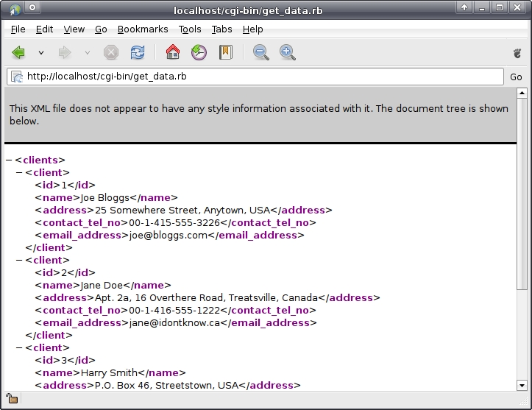Image resolution: width=532 pixels, height=410 pixels.
Task: Click the security lock in status bar
Action: 13,398
